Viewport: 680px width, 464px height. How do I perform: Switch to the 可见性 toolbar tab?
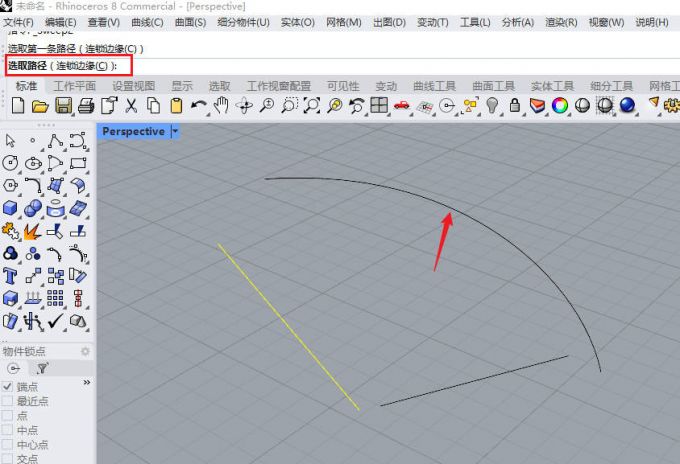[343, 86]
